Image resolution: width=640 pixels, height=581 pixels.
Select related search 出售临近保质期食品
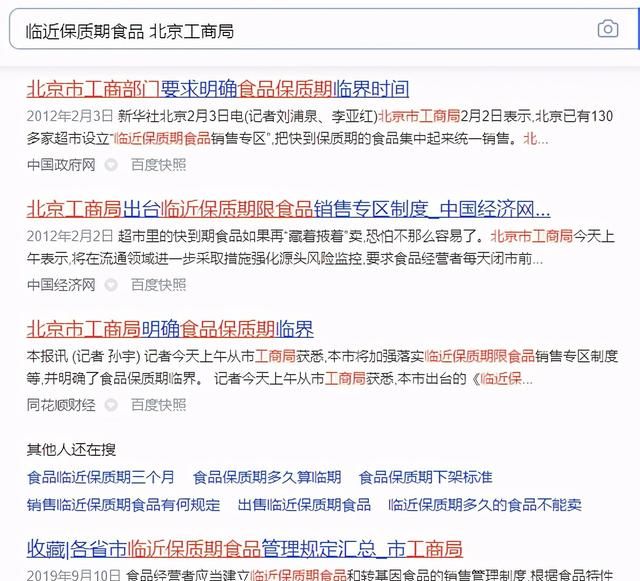click(304, 505)
